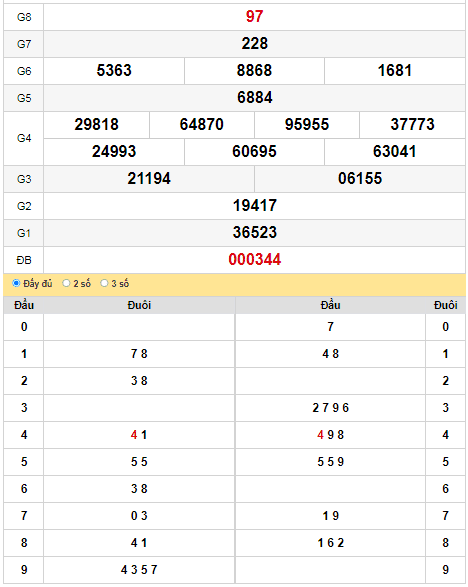468x587 pixels.
Task: Click the G3 number 06155
Action: coord(360,178)
